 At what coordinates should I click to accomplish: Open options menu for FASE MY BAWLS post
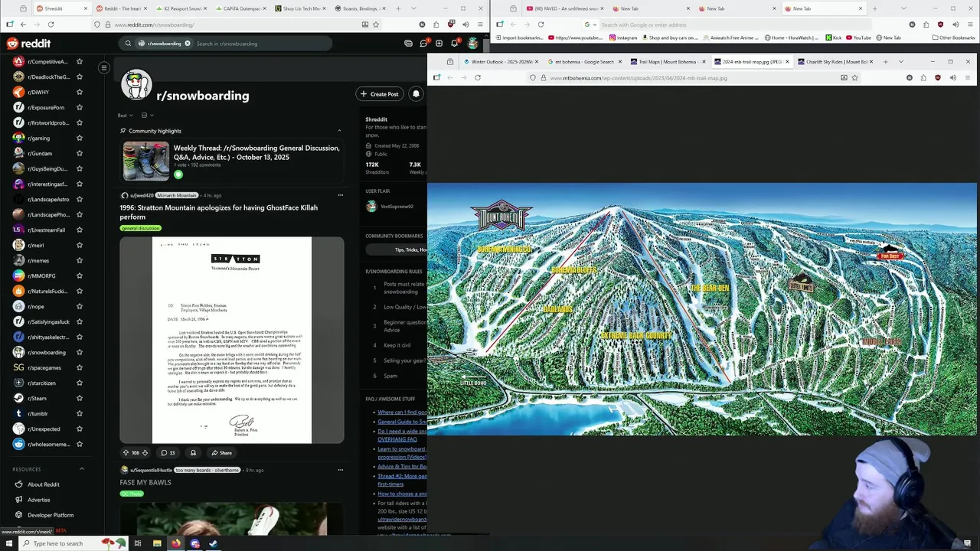[340, 470]
